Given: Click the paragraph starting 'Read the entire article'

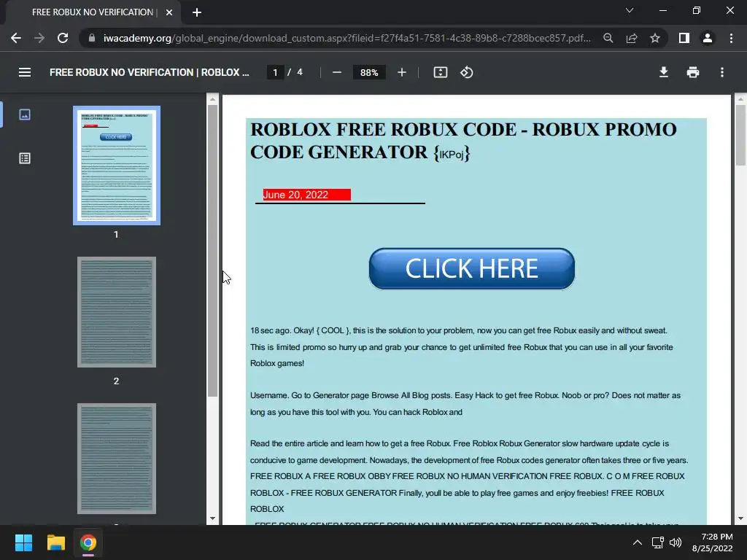Looking at the screenshot, I should [469, 476].
